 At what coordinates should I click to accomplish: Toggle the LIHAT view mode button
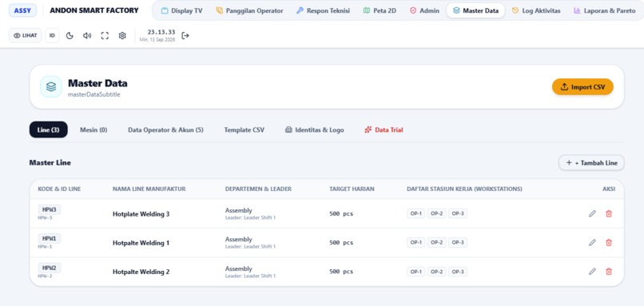pyautogui.click(x=26, y=36)
